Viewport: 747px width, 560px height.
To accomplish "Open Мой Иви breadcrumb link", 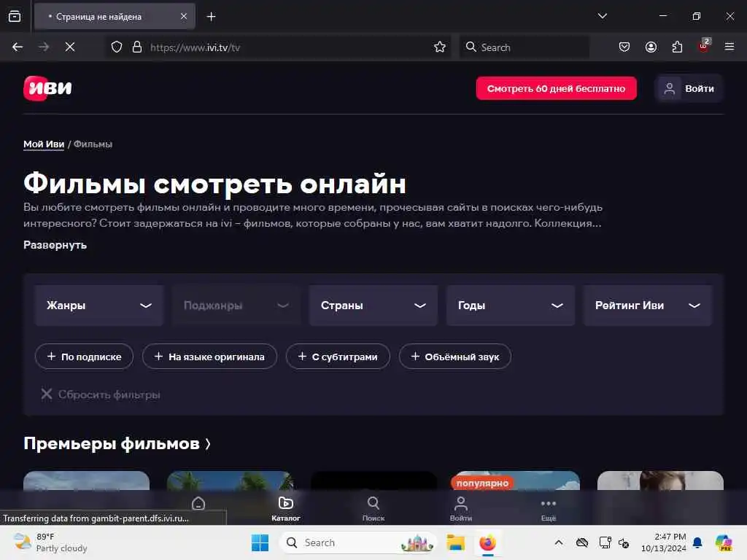I will (x=44, y=144).
